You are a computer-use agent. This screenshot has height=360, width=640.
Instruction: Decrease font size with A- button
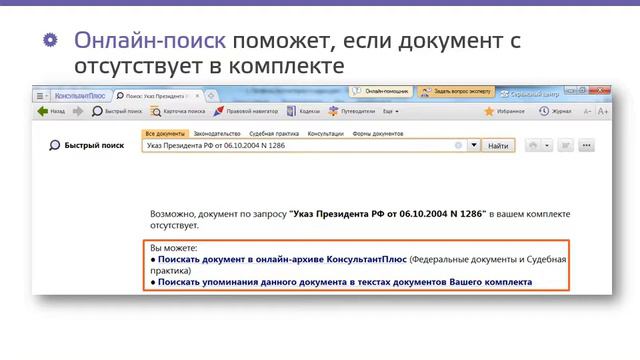click(x=587, y=111)
